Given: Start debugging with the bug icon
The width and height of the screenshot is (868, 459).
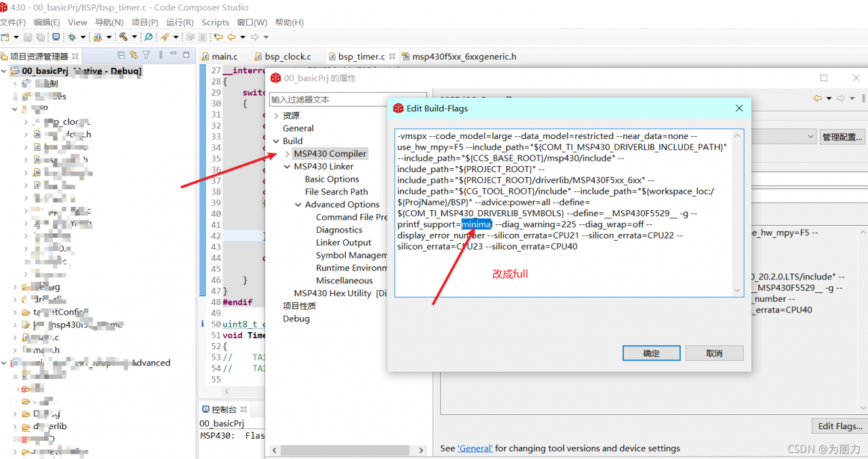Looking at the screenshot, I should pyautogui.click(x=72, y=37).
